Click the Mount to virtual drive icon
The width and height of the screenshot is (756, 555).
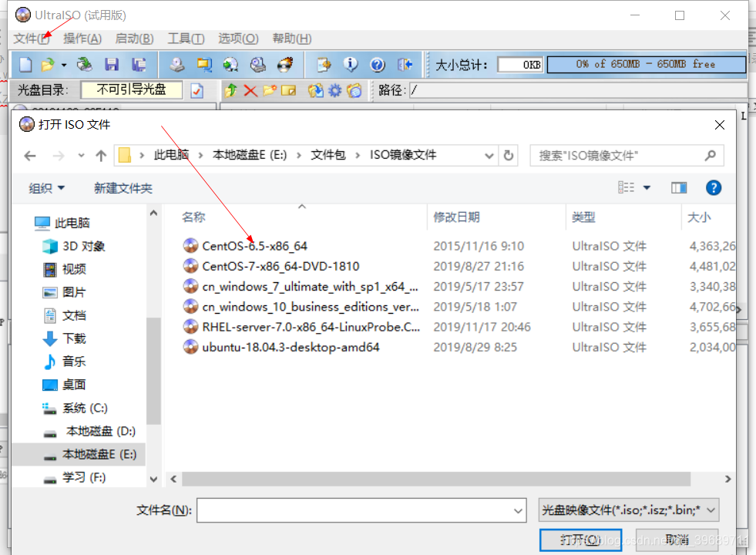tap(258, 65)
